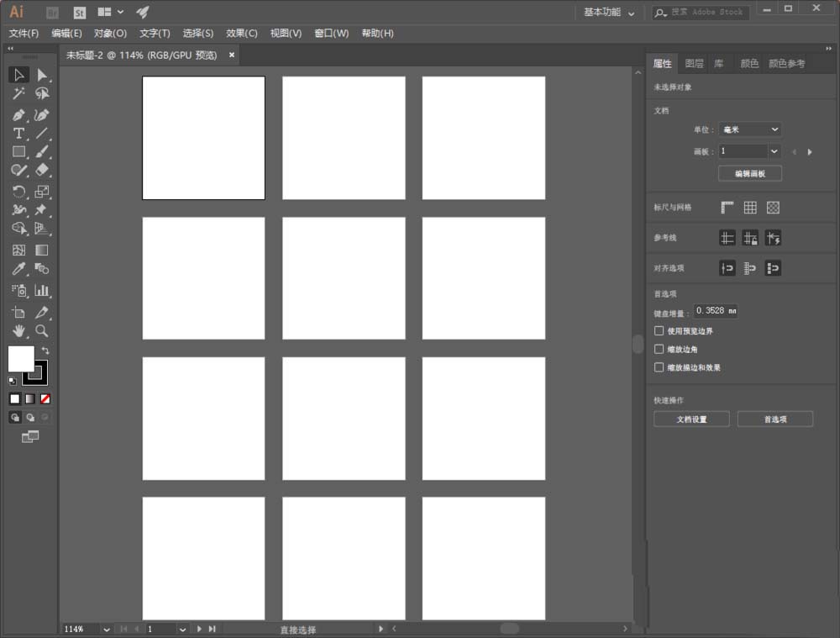Screen dimensions: 840x638
Task: Click the white fill color swatch
Action: coord(22,359)
